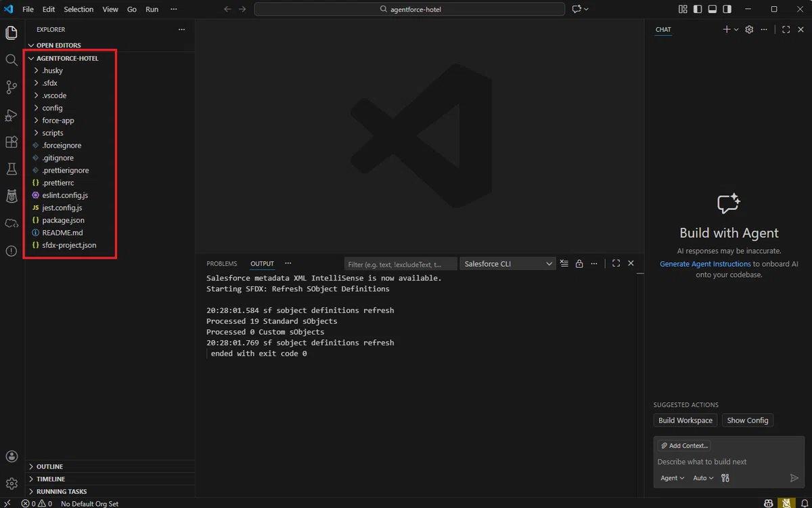Click the Build Workspace button

(x=685, y=421)
